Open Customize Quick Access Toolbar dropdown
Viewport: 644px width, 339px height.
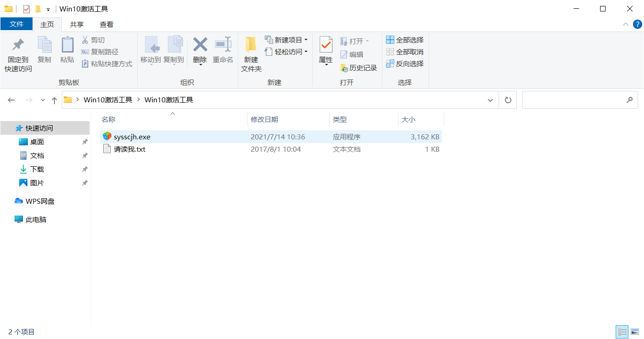coord(48,9)
